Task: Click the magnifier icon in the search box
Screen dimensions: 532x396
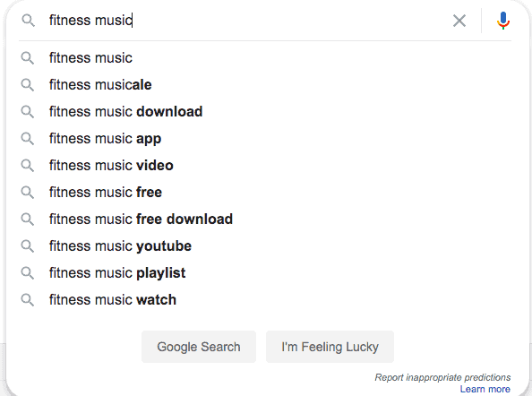Action: click(28, 21)
